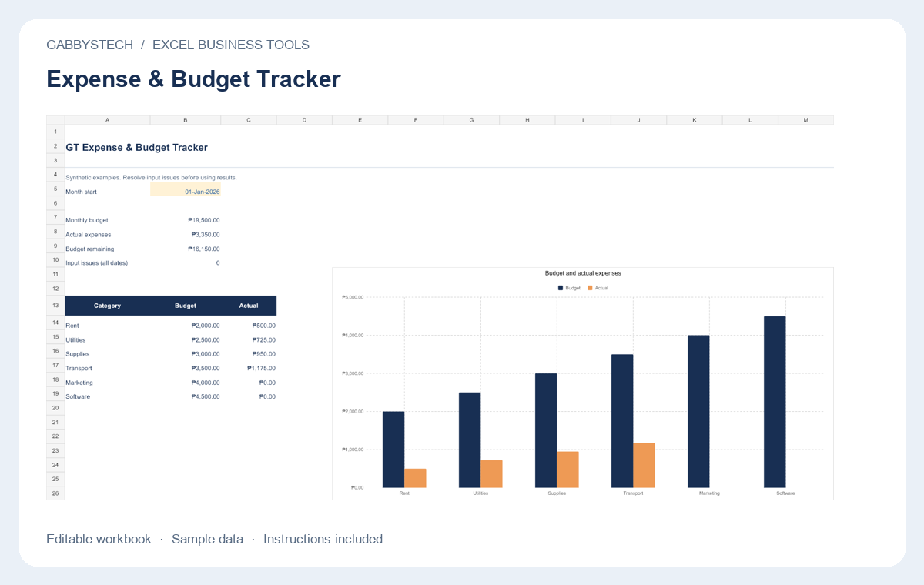
Task: Click the Utilities Actual orange bar
Action: point(491,473)
